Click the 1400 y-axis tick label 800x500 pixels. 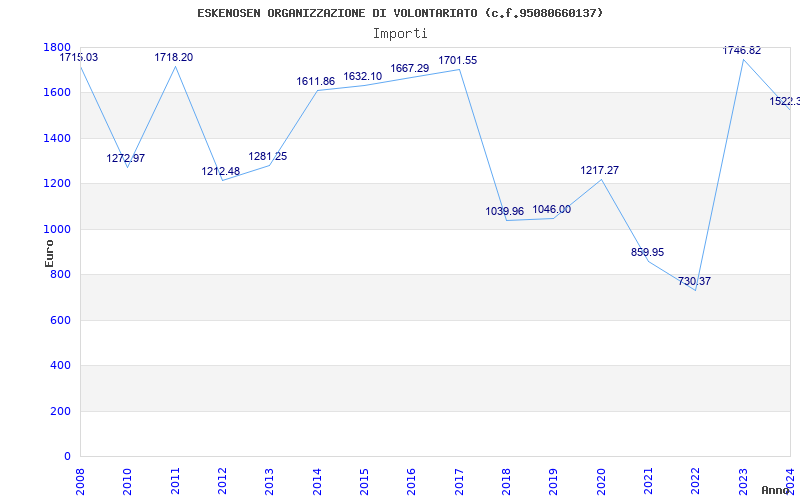(57, 138)
